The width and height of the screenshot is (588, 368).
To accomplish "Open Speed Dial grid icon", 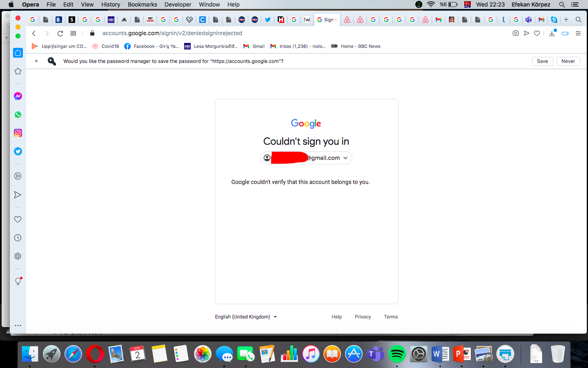I will [x=73, y=33].
